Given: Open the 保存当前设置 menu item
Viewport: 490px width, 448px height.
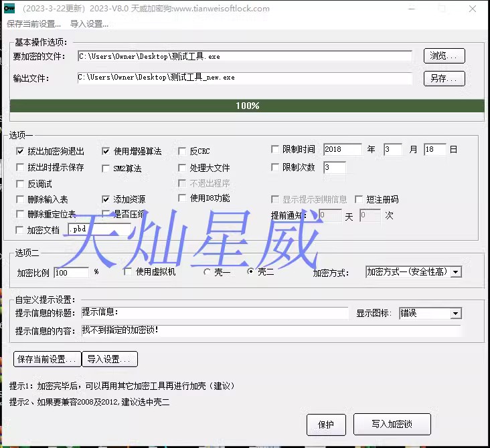Looking at the screenshot, I should pos(33,23).
